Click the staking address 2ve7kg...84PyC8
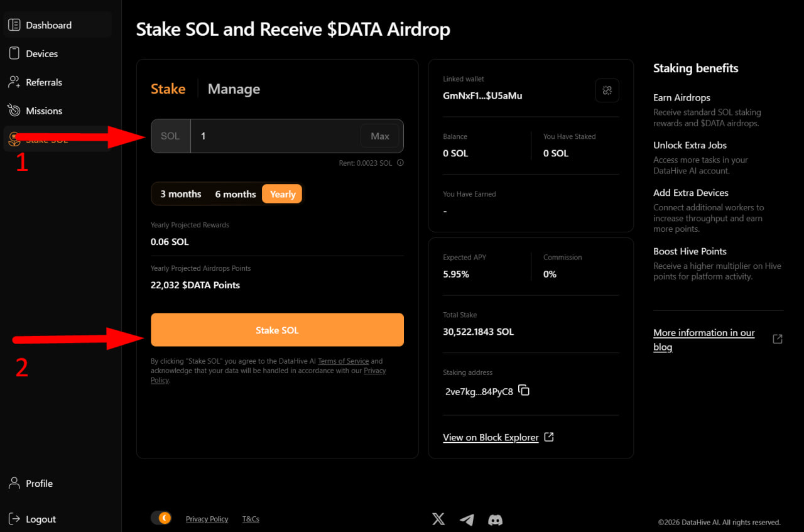This screenshot has height=532, width=804. click(x=479, y=392)
